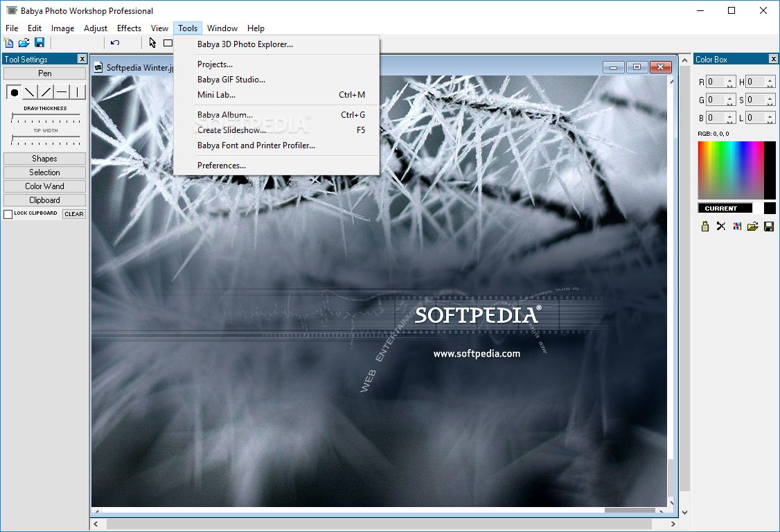Viewport: 780px width, 532px height.
Task: Close the Softpedia Winter image window
Action: 660,67
